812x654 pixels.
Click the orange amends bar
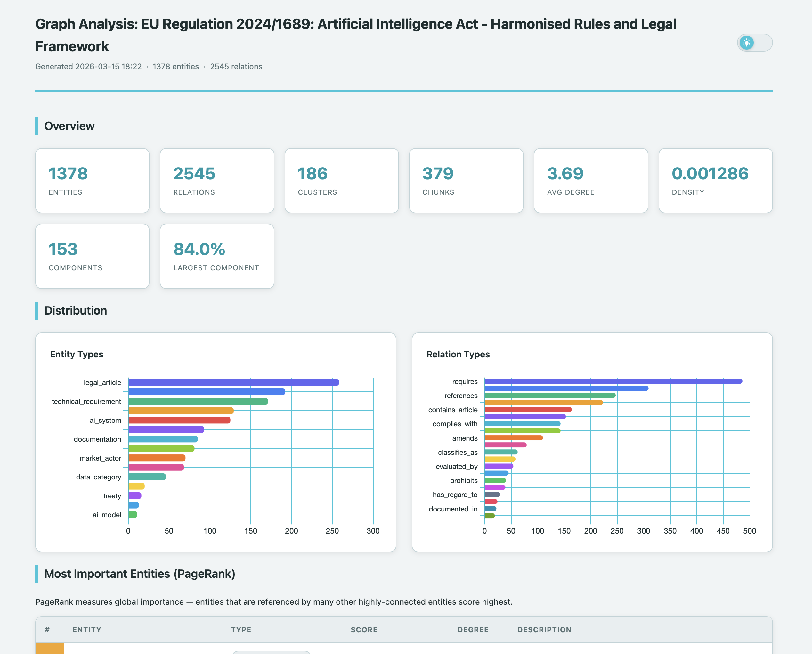click(513, 438)
